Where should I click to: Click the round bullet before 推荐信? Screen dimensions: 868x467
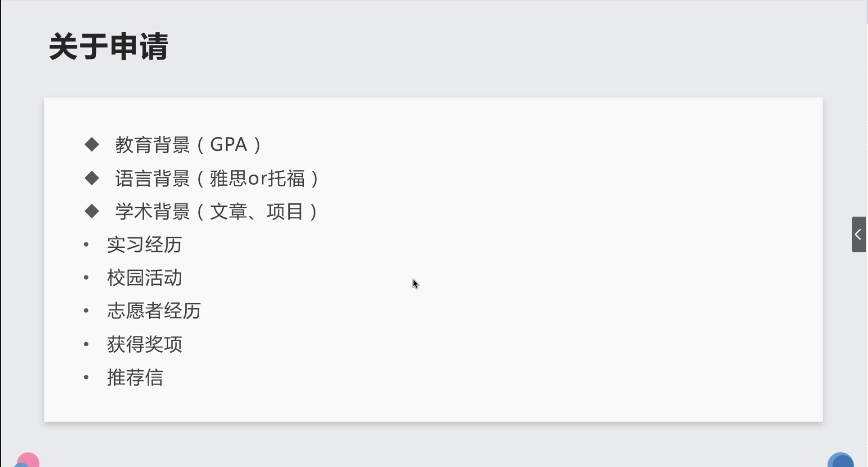point(86,377)
